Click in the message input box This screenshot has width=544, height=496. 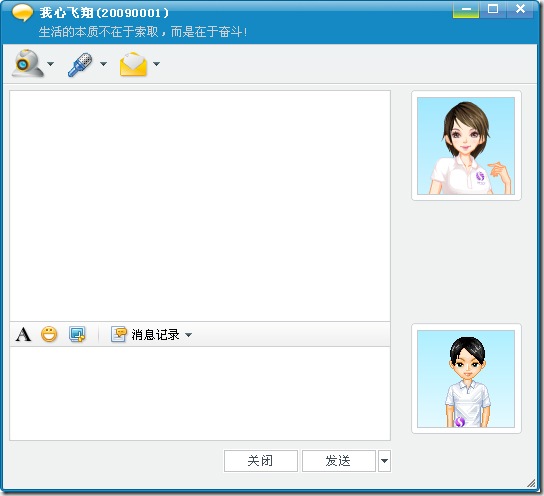(x=200, y=394)
